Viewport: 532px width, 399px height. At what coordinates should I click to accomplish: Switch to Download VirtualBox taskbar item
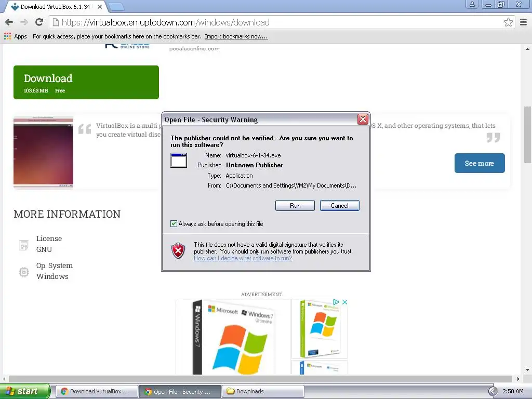pyautogui.click(x=96, y=391)
